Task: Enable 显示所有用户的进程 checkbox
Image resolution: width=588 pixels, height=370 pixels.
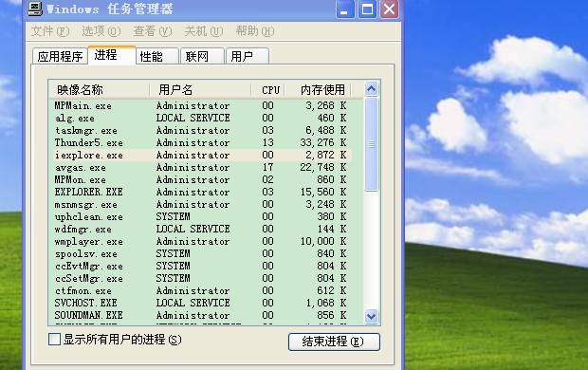Action: (x=54, y=340)
